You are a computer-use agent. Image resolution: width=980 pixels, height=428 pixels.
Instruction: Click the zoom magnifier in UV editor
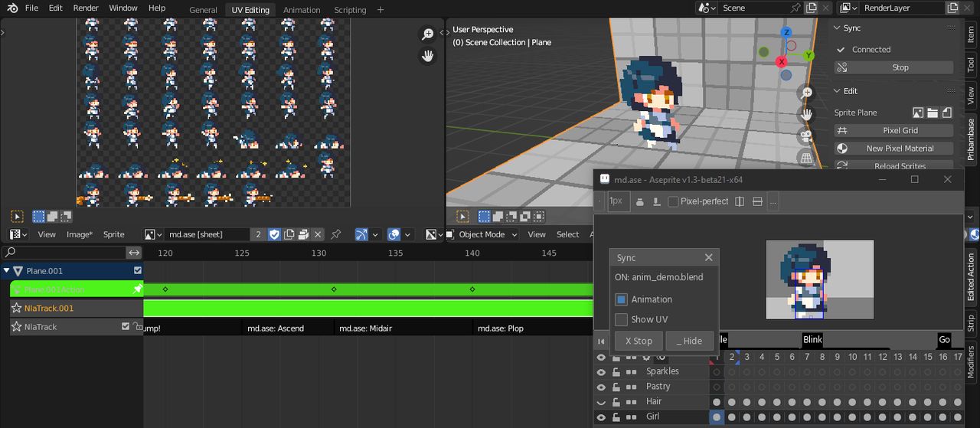click(427, 34)
